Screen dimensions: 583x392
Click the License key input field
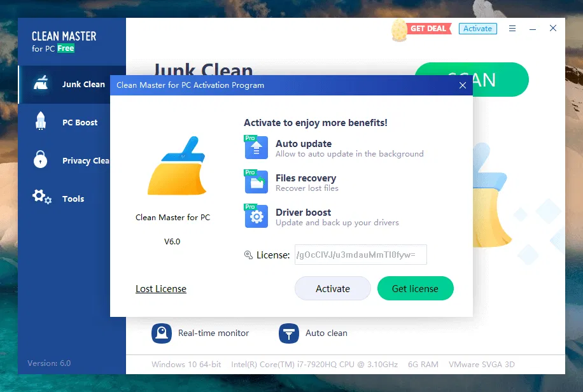[x=360, y=255]
